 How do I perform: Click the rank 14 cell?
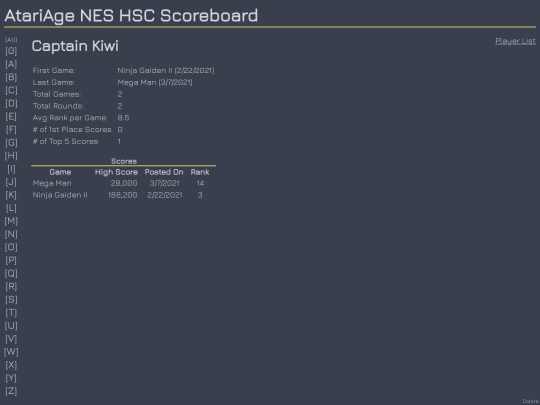(x=200, y=183)
